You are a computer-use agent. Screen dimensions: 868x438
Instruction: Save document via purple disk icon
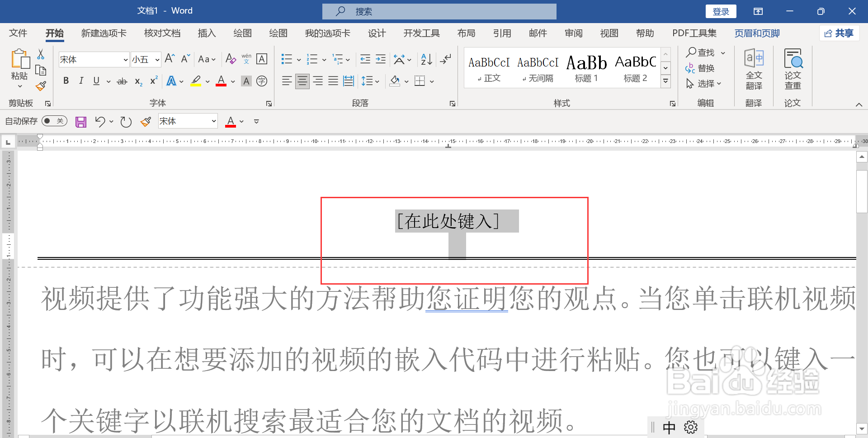(81, 122)
